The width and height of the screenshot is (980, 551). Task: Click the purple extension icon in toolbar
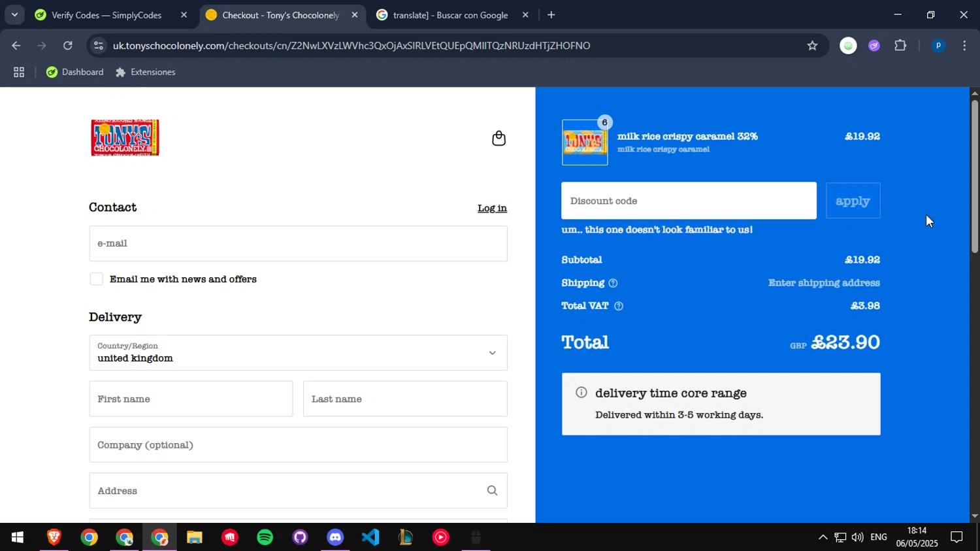874,45
